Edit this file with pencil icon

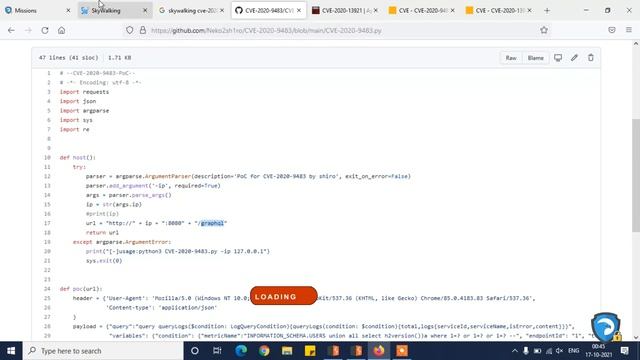pos(574,58)
